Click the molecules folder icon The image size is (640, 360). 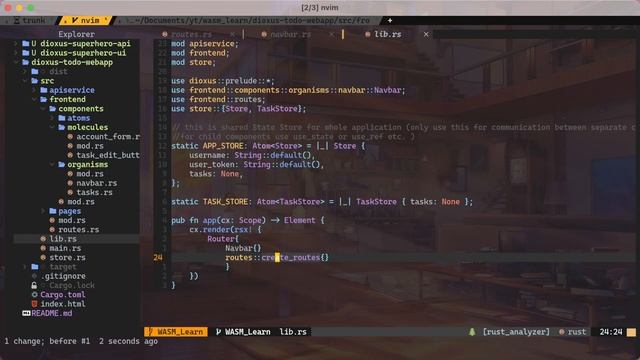[62, 127]
